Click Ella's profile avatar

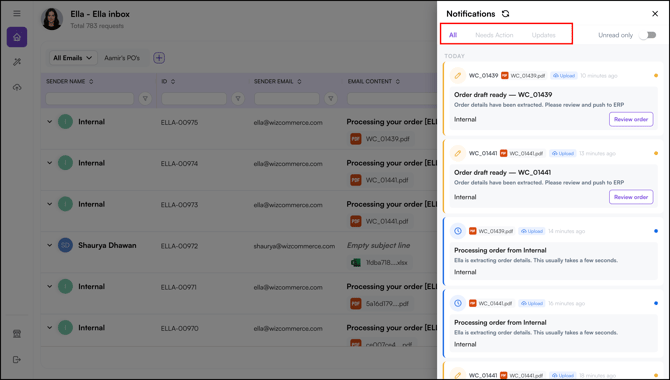(52, 19)
